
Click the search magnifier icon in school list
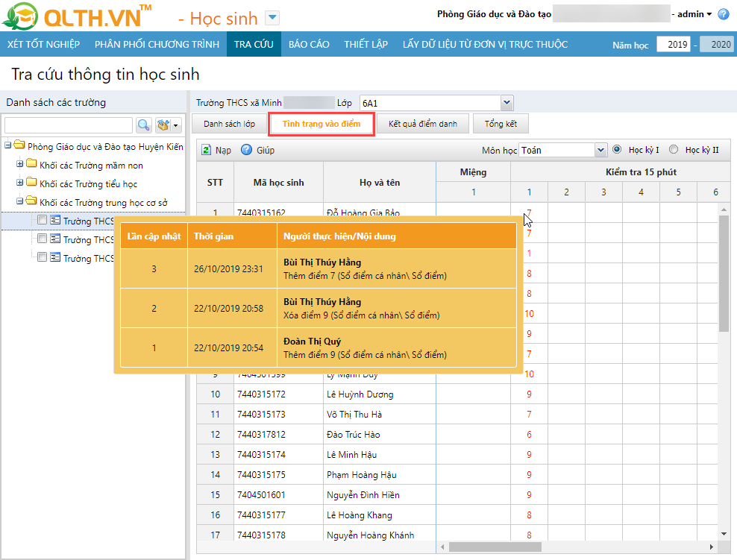click(143, 125)
